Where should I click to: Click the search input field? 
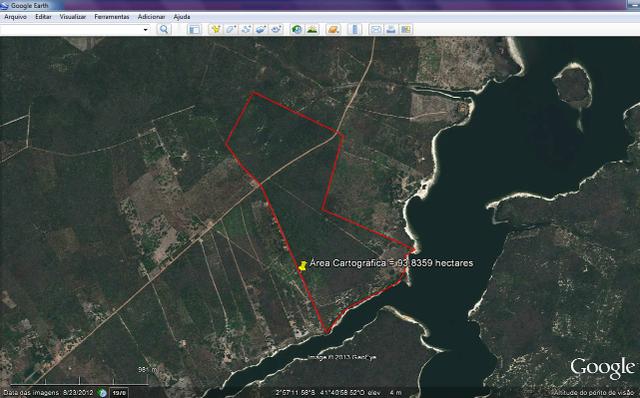click(71, 29)
